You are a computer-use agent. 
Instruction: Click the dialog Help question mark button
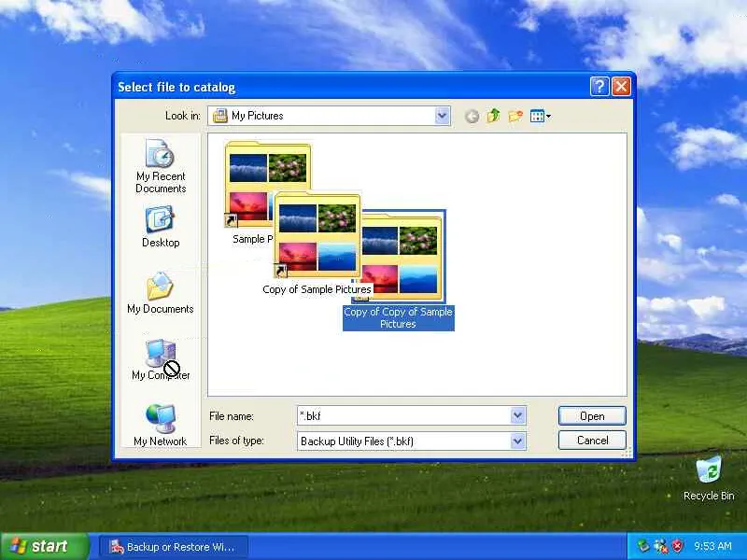coord(599,87)
